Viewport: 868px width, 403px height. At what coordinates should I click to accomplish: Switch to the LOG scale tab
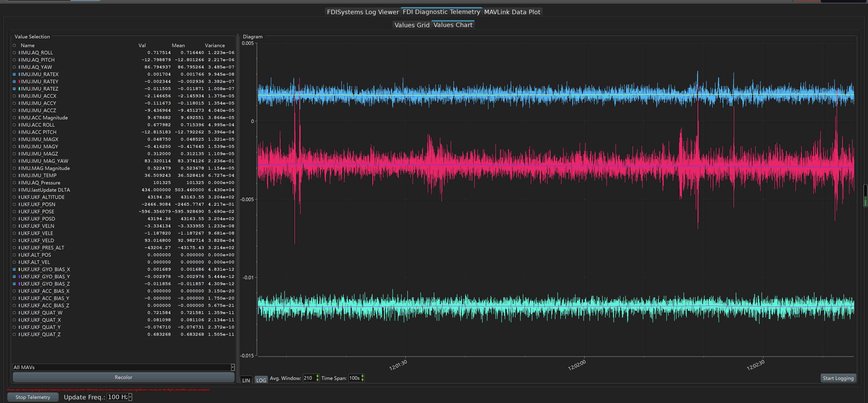pyautogui.click(x=261, y=380)
